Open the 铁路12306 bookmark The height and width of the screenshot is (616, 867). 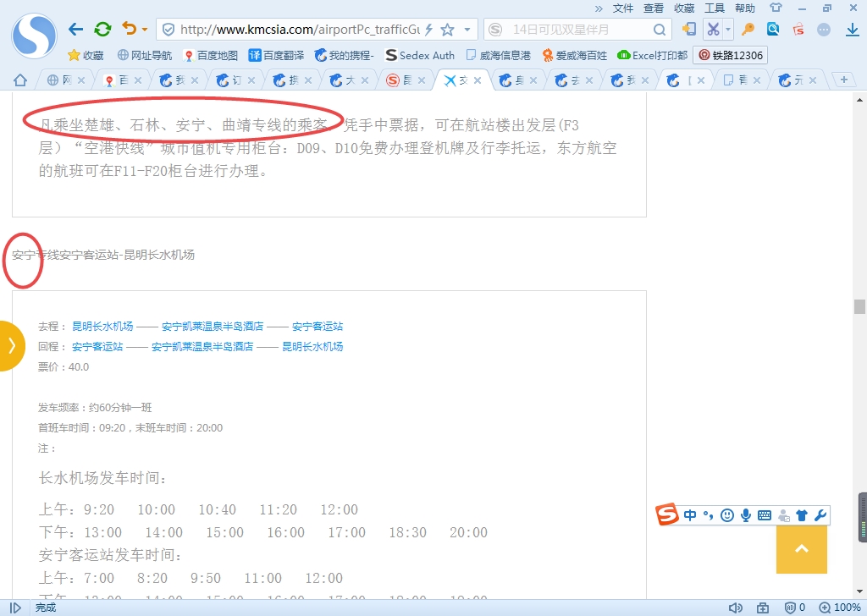(x=731, y=55)
